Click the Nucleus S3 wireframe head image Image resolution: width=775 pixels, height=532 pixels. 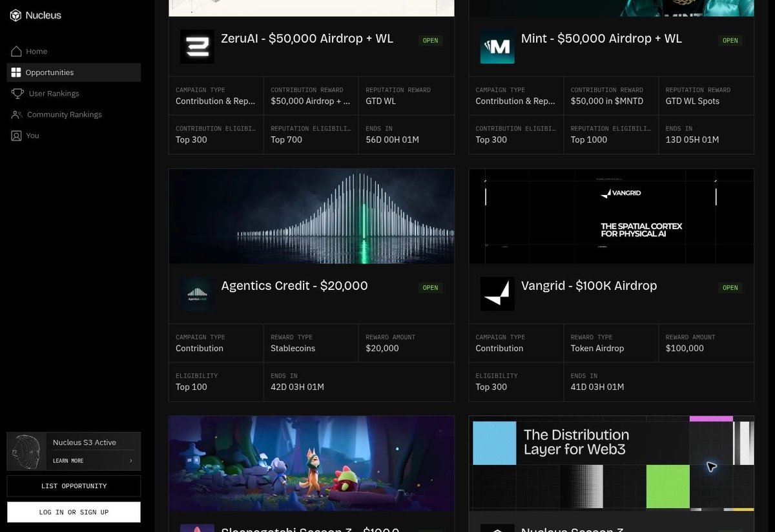(x=26, y=451)
